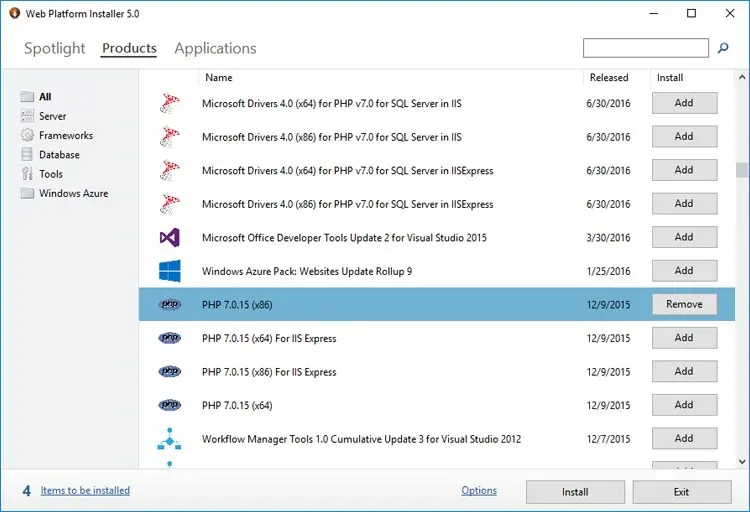Select the Tools category
The image size is (750, 512).
click(51, 174)
